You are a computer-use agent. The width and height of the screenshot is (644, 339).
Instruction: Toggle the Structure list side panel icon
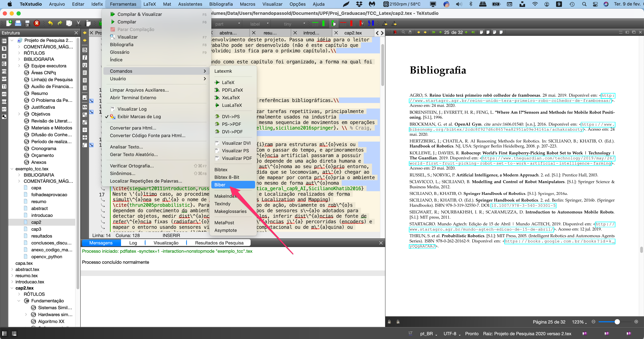(4, 41)
